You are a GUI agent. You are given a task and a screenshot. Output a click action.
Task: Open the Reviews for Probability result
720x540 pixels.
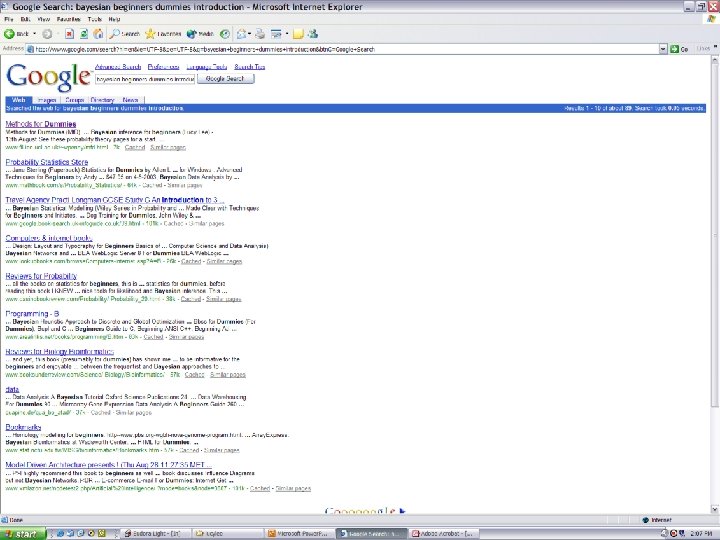tap(41, 276)
